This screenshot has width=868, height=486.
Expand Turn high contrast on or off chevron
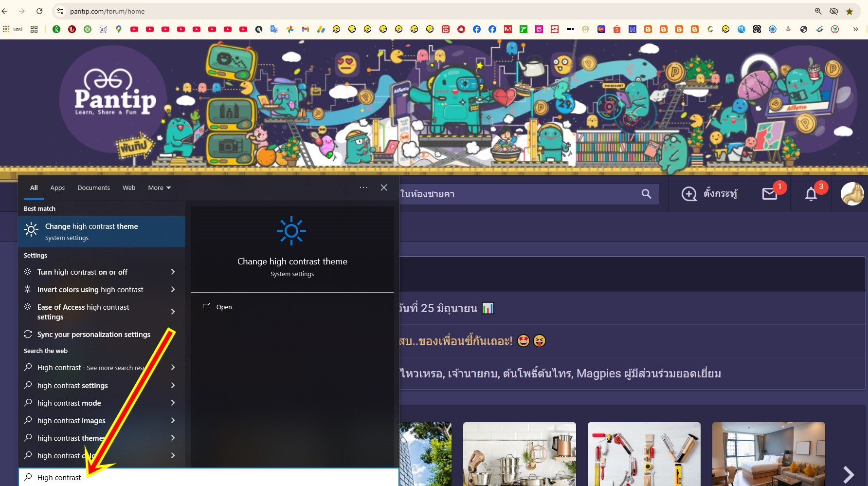click(173, 272)
